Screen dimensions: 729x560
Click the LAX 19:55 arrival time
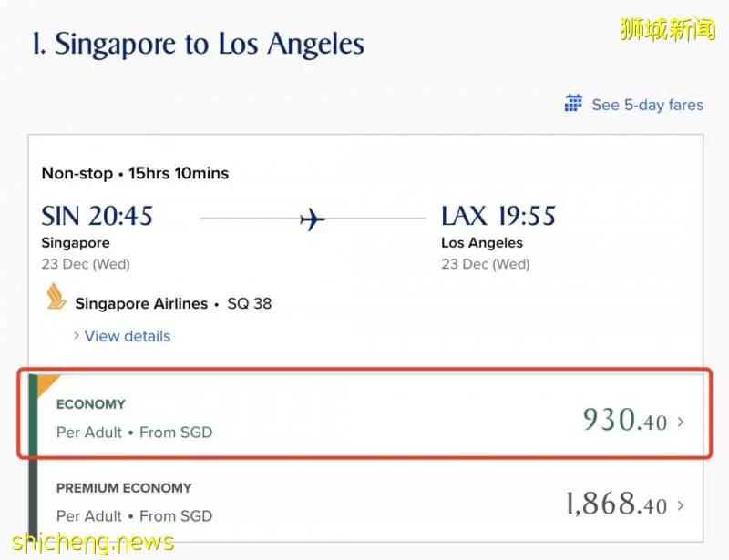coord(498,216)
